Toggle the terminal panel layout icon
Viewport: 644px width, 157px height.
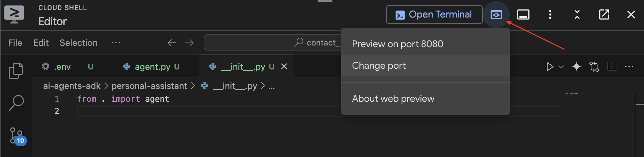click(x=523, y=14)
